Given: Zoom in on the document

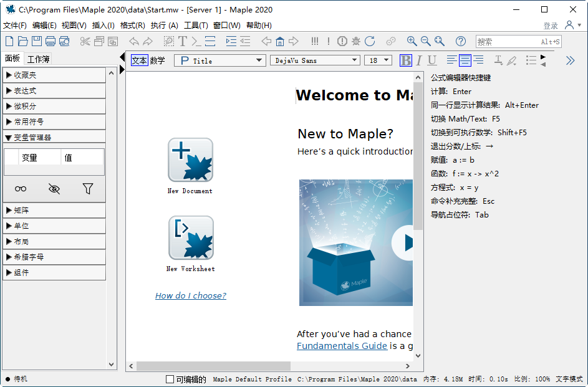Looking at the screenshot, I should (x=412, y=41).
